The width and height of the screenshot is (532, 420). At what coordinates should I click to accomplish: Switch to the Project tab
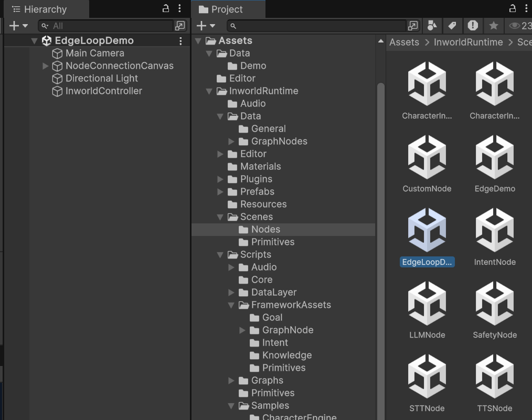tap(228, 9)
